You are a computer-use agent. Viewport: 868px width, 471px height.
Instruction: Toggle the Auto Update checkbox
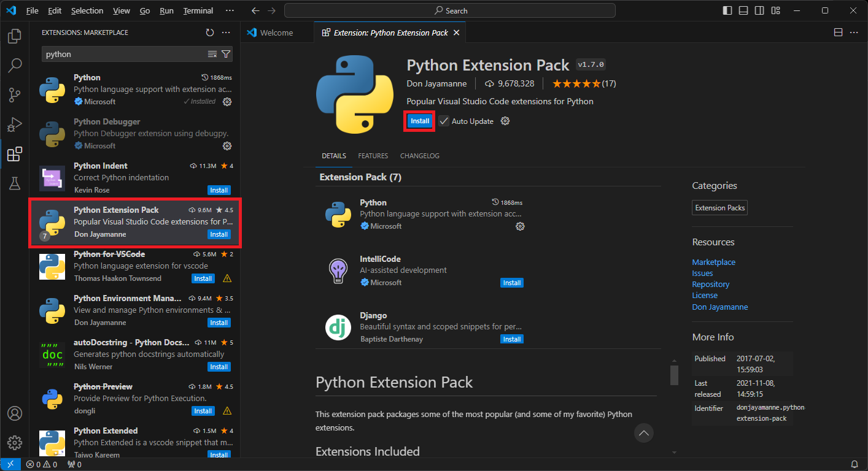[x=444, y=121]
